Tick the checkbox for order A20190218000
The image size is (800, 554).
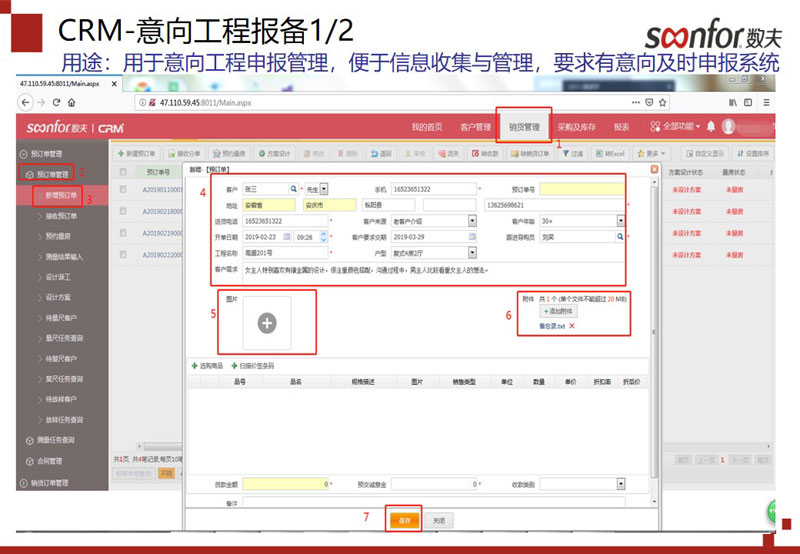(123, 211)
